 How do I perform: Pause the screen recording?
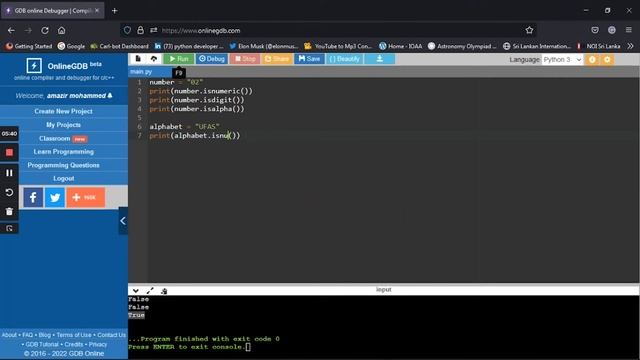tap(9, 173)
